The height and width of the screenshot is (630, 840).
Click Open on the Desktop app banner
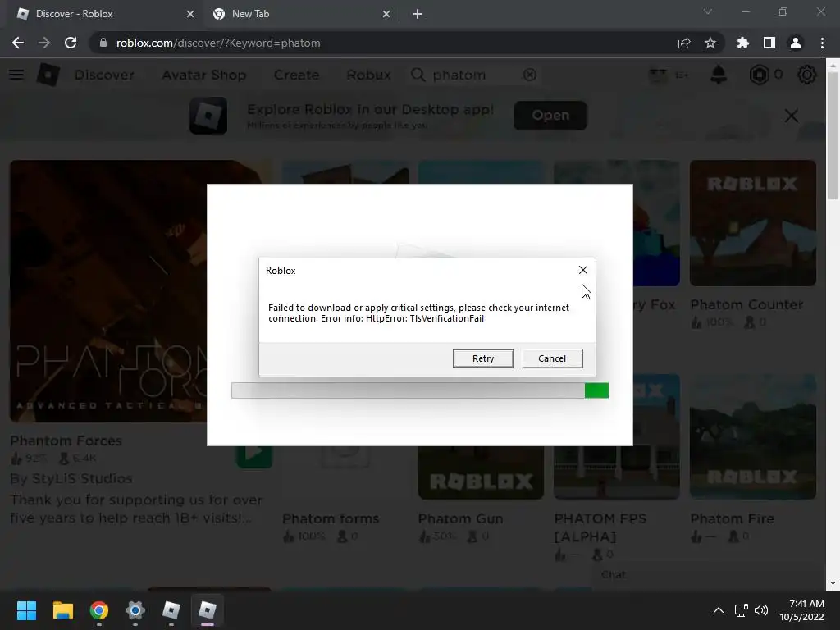[550, 115]
